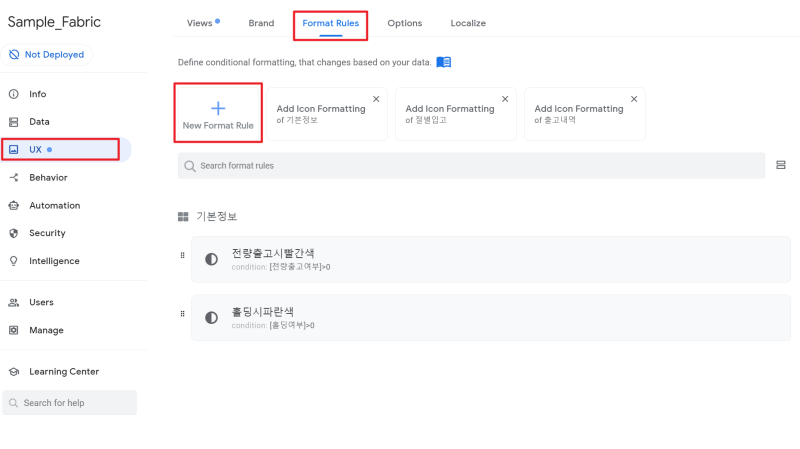Click the blue plus icon
Viewport: 800px width, 449px height.
pos(218,108)
